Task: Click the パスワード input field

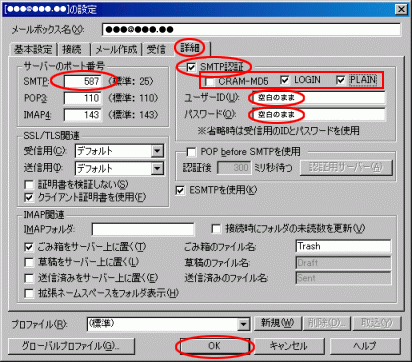Action: 319,115
